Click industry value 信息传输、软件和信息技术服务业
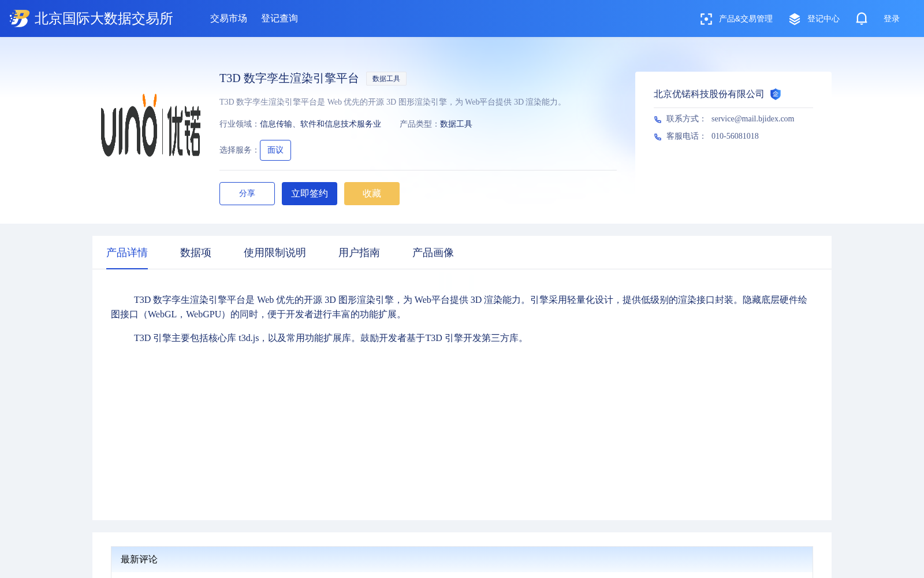This screenshot has height=578, width=924. (321, 124)
